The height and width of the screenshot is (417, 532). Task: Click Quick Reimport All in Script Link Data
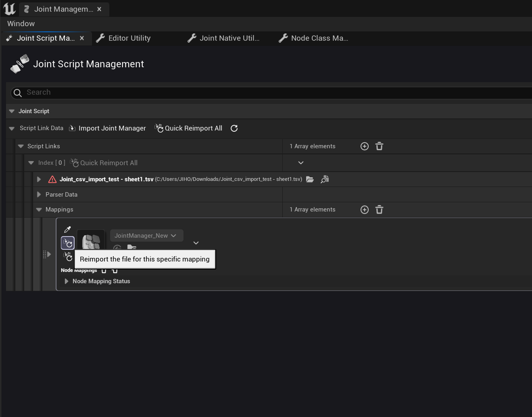pos(189,128)
